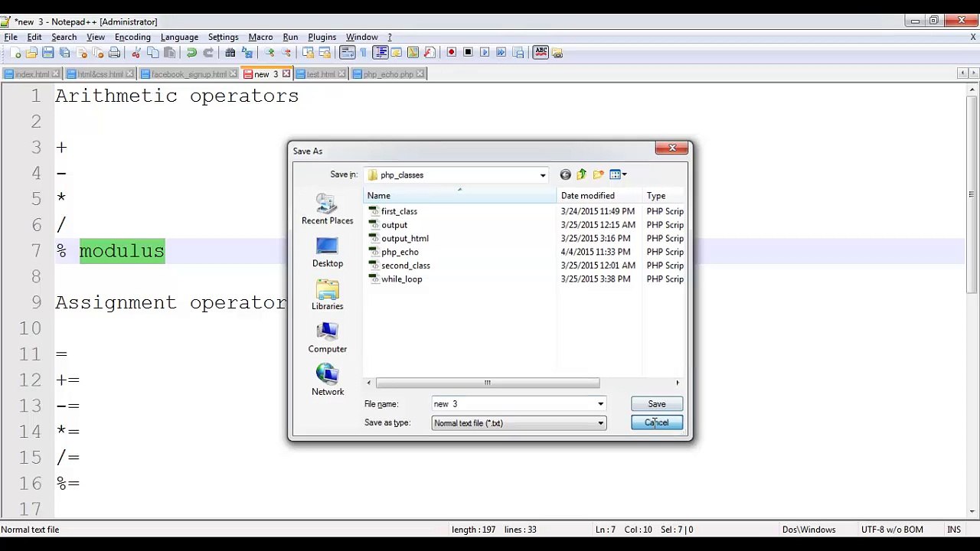Click the Cancel button in dialog
This screenshot has height=551, width=980.
pyautogui.click(x=657, y=423)
